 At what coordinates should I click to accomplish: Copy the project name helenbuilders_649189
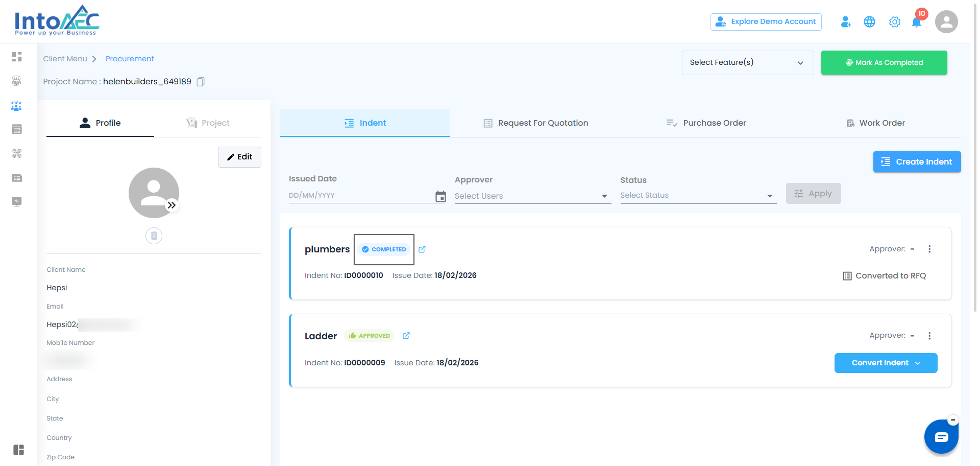click(x=201, y=82)
